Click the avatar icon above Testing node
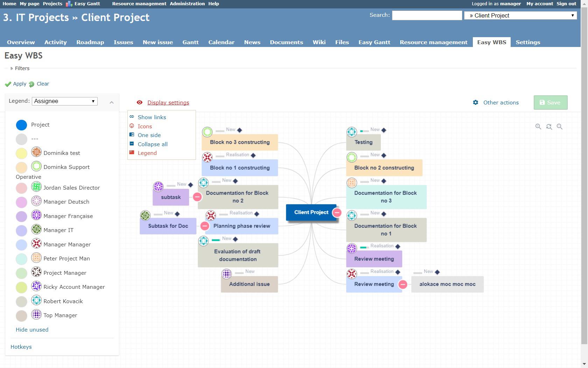The width and height of the screenshot is (588, 368). [351, 132]
